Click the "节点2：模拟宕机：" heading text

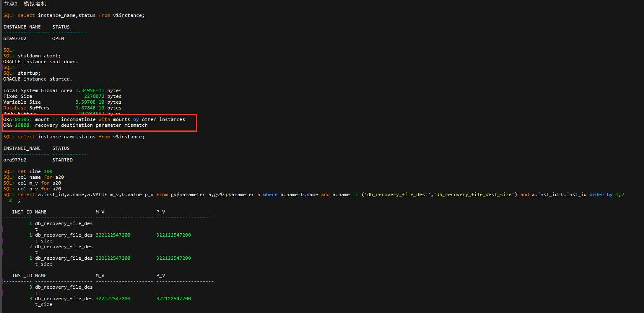26,4
